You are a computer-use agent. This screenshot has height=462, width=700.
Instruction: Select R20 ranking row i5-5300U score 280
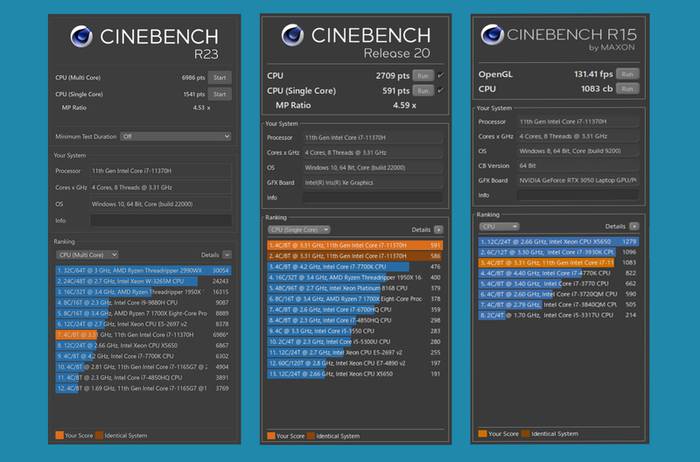[355, 342]
